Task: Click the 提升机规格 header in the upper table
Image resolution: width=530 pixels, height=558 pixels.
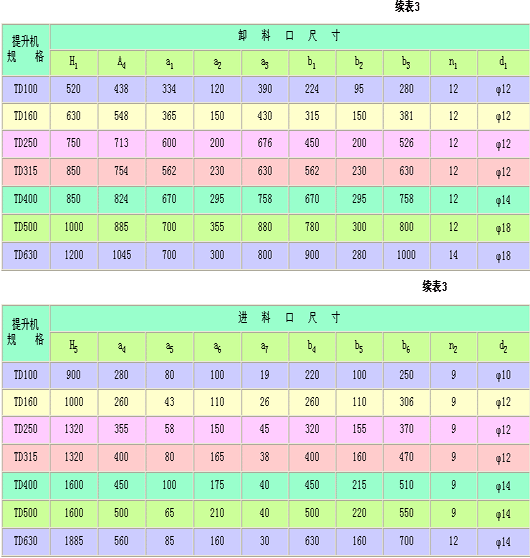Action: click(26, 50)
